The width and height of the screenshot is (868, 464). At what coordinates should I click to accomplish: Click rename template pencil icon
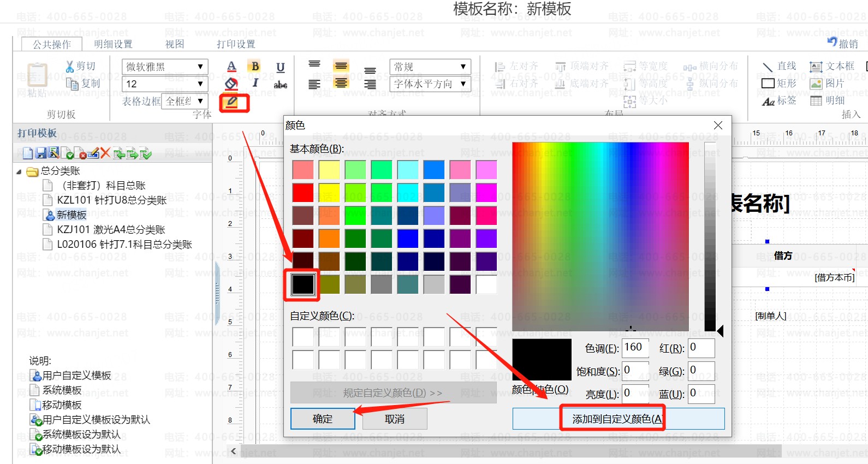click(x=93, y=153)
